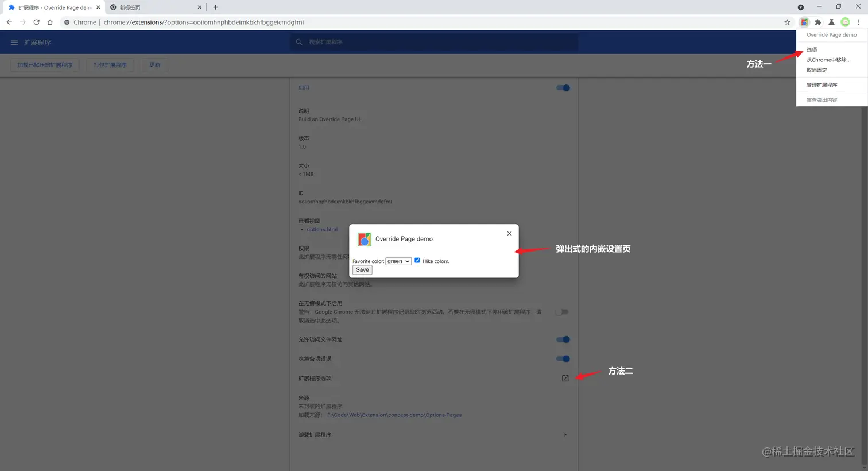
Task: Open the green profile avatar icon
Action: tap(845, 22)
